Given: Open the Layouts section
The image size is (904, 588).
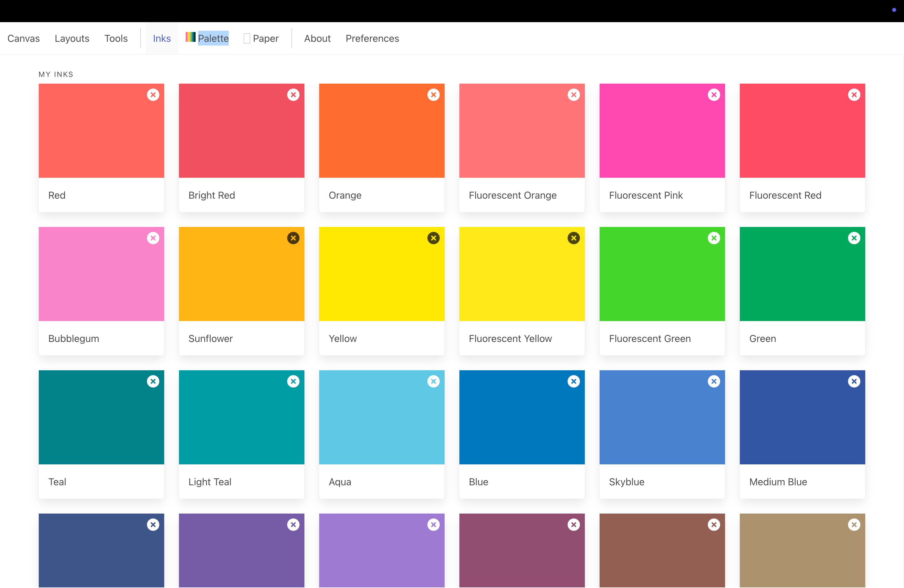Looking at the screenshot, I should [72, 38].
